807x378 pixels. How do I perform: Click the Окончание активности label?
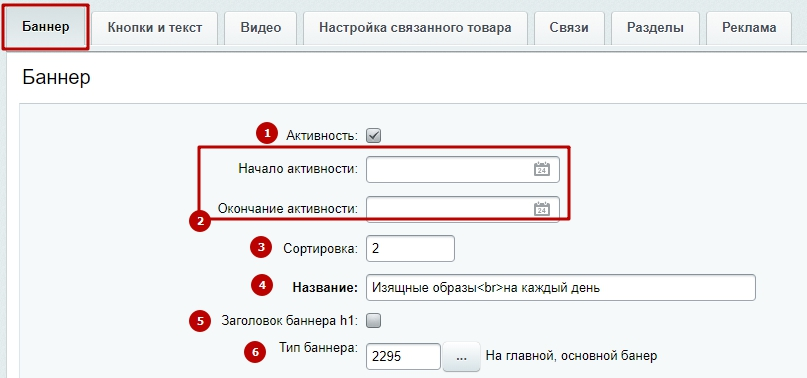(x=288, y=209)
